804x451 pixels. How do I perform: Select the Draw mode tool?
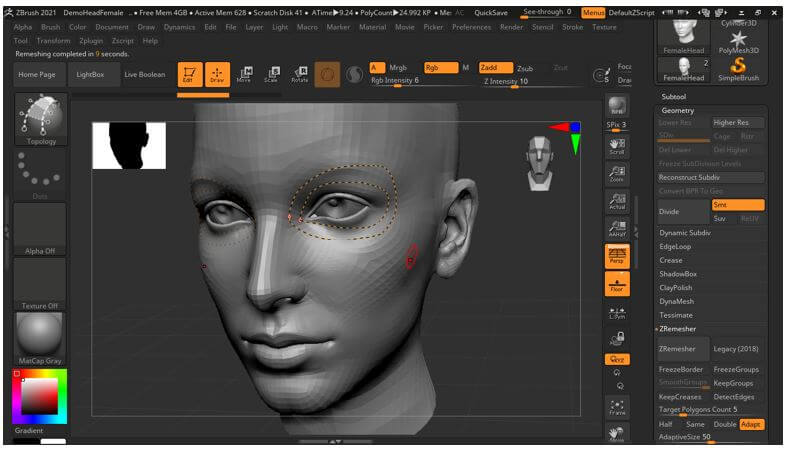tap(217, 75)
